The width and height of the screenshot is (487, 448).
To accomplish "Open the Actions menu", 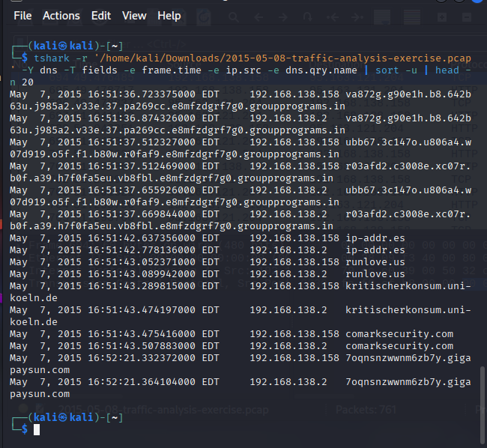I will (61, 16).
